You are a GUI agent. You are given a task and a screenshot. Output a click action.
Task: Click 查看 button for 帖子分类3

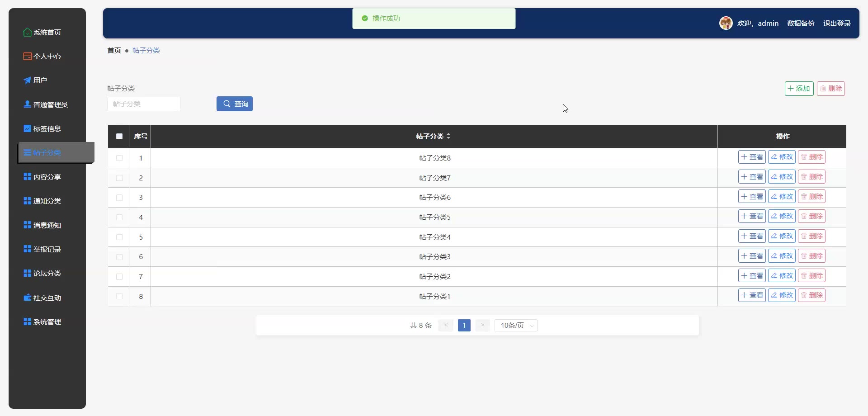[x=752, y=256]
